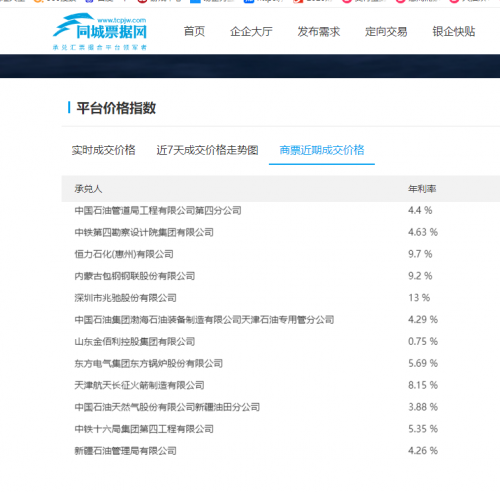This screenshot has height=492, width=500.
Task: Select row 深圳市兆驰股份有限公司
Action: pos(281,298)
